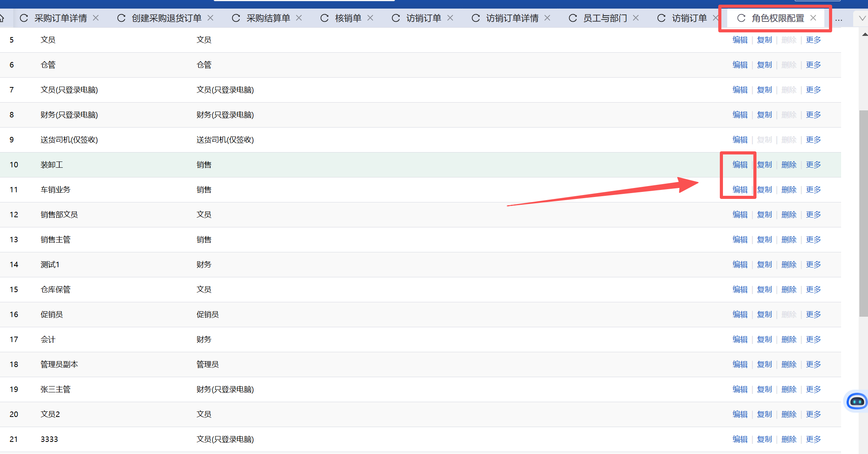Copy the 张三主管 role
The image size is (868, 454).
pyautogui.click(x=764, y=389)
